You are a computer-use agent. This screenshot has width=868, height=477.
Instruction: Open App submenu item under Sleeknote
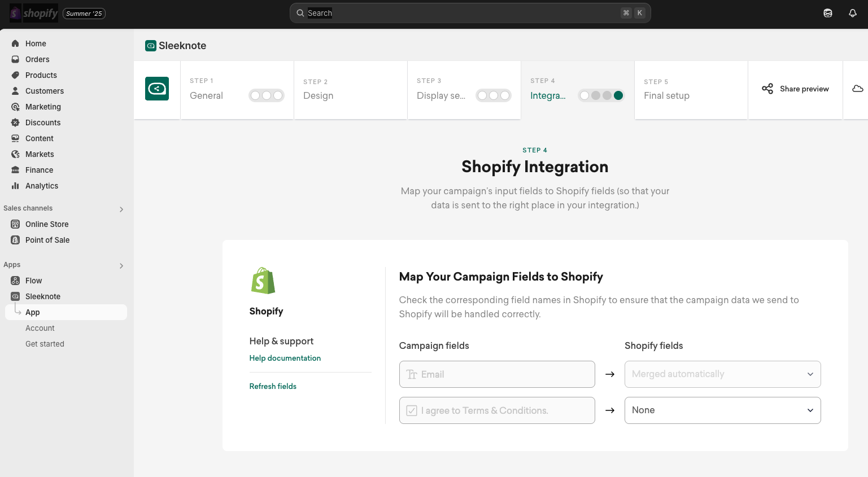(66, 312)
